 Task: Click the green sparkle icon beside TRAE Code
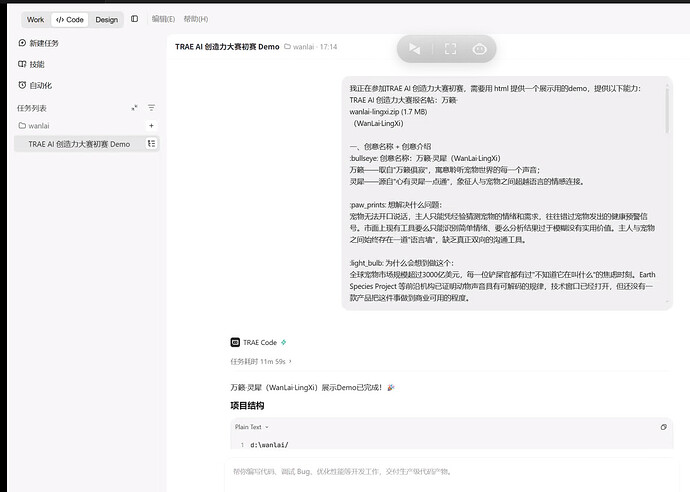coord(284,342)
